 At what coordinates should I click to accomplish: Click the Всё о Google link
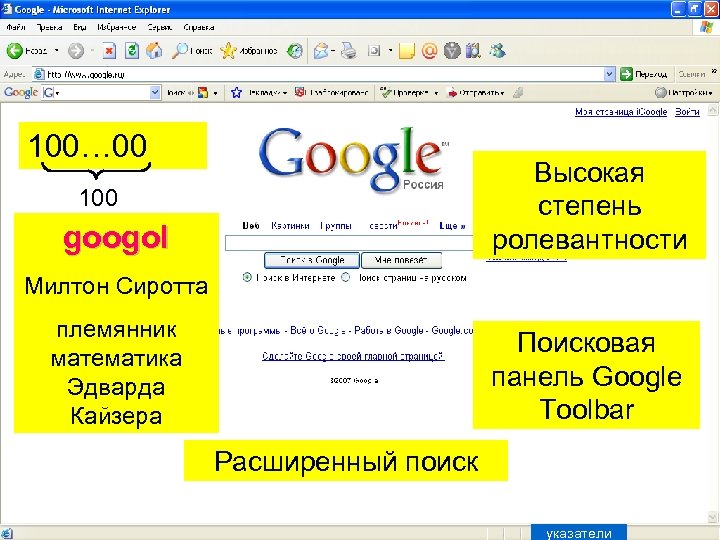(x=317, y=330)
